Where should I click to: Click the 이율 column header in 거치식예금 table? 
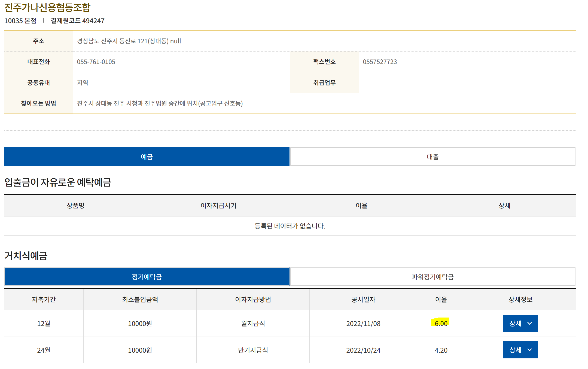[441, 299]
